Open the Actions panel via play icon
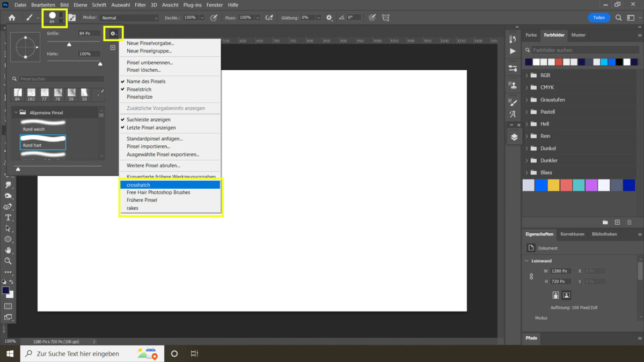 513,51
